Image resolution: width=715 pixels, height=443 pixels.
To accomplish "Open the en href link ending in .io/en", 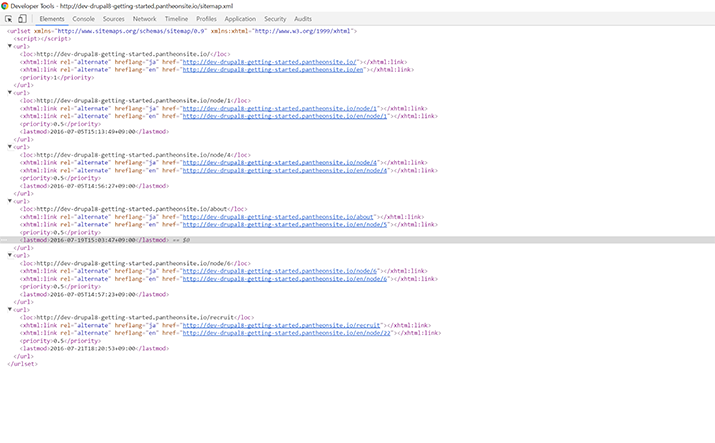I will pyautogui.click(x=273, y=70).
